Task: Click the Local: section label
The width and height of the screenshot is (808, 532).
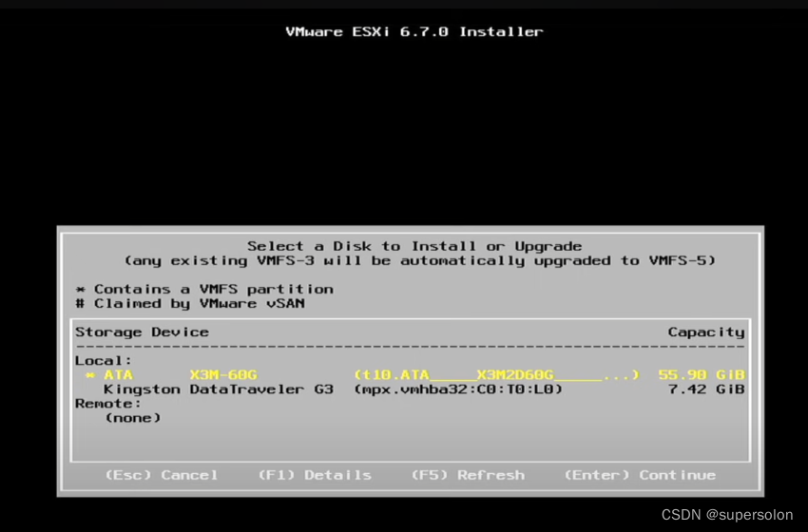Action: point(104,360)
